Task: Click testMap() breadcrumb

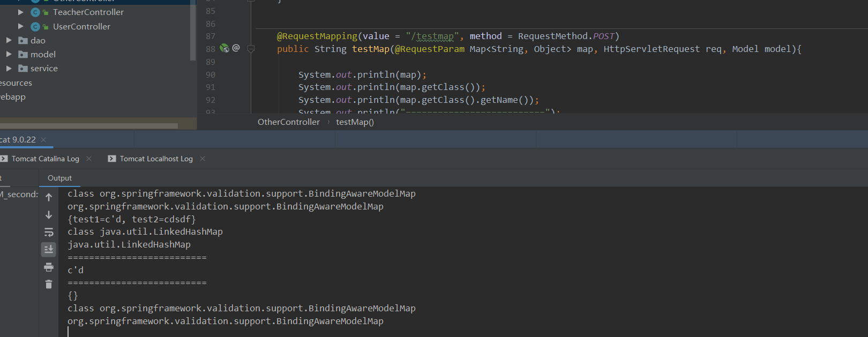Action: pos(355,122)
